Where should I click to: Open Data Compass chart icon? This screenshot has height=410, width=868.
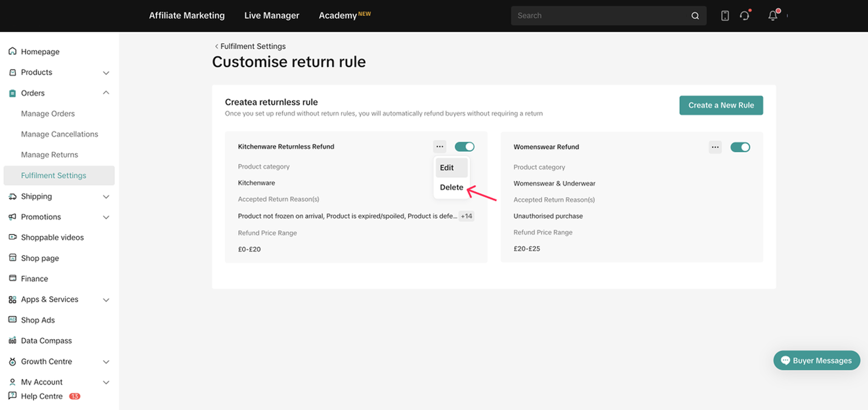(13, 340)
